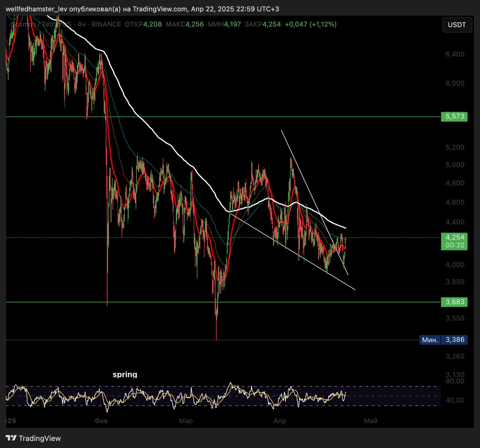Click the МАКС high value 4,256
The image size is (480, 448).
tap(195, 24)
